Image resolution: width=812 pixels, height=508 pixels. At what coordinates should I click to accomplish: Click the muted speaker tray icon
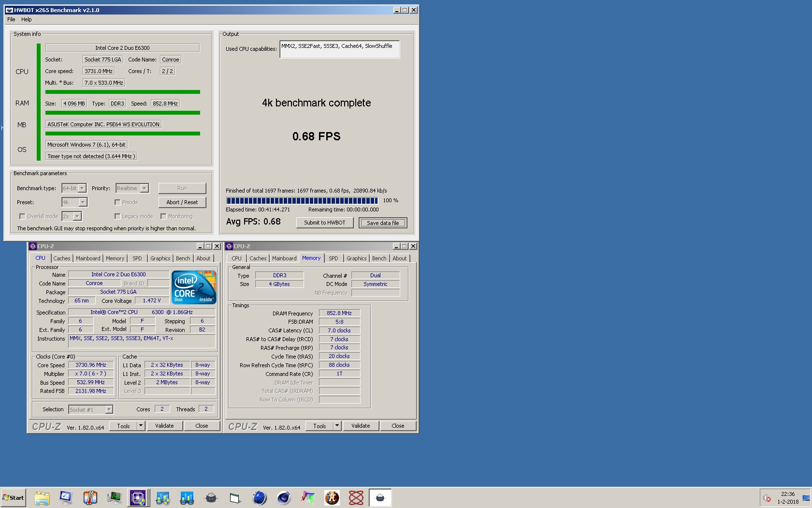tap(767, 498)
